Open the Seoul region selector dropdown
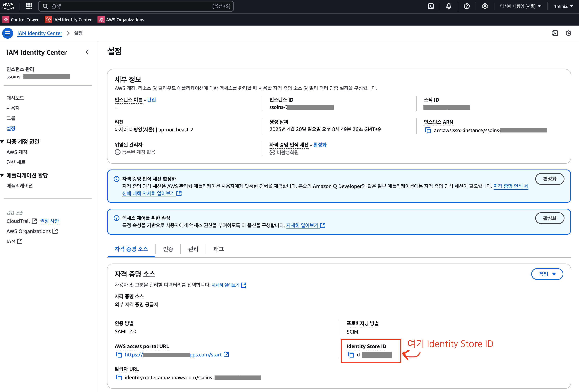The width and height of the screenshot is (579, 392). pos(520,6)
